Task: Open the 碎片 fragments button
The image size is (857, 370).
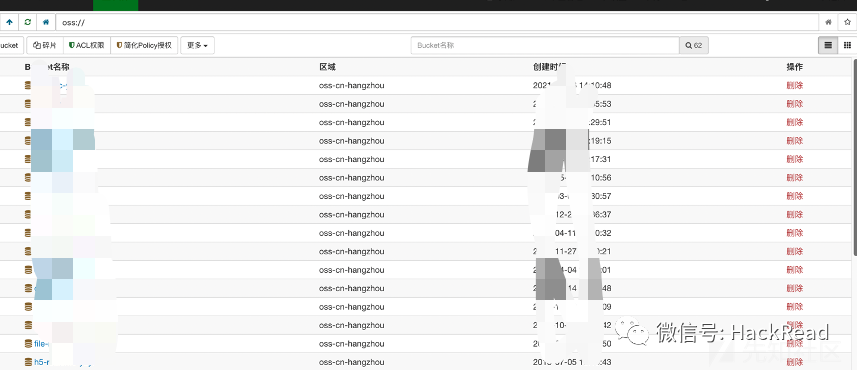Action: [x=45, y=45]
